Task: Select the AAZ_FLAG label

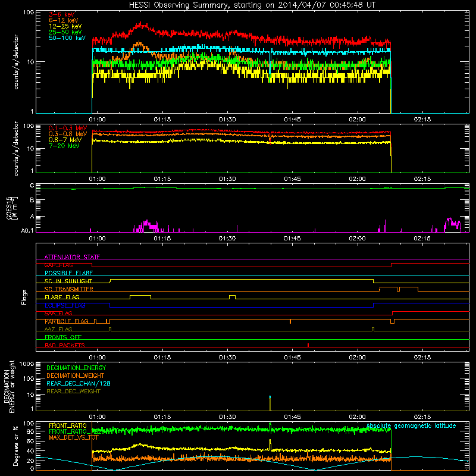Action: (x=58, y=329)
